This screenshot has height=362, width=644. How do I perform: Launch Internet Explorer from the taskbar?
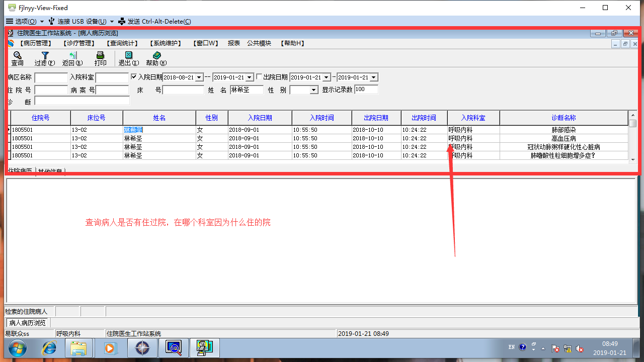[x=49, y=348]
